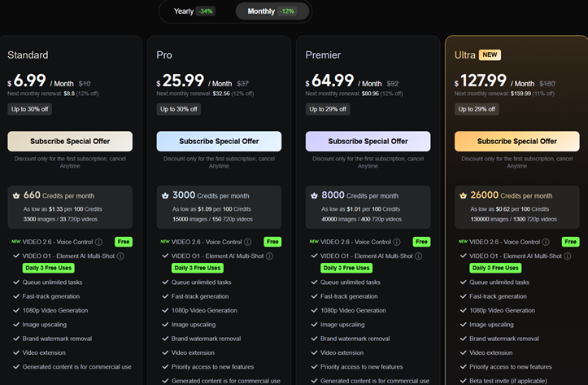The width and height of the screenshot is (588, 385).
Task: Switch billing to the Yearly option
Action: click(x=194, y=11)
